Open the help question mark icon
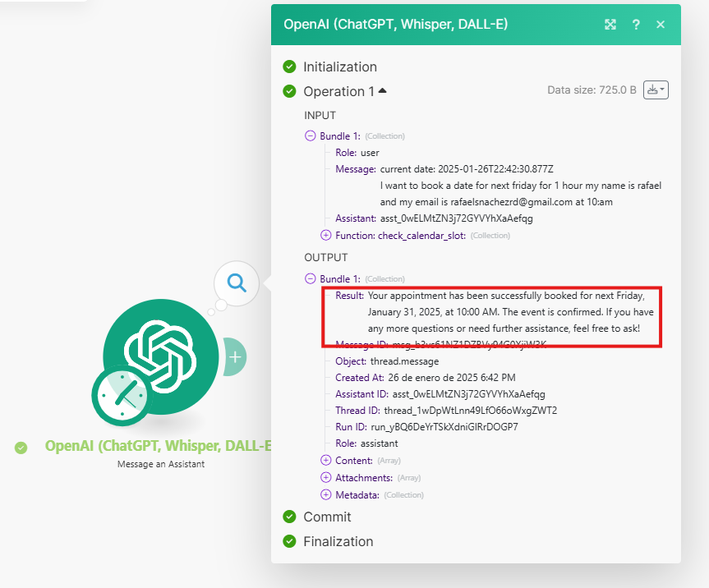The width and height of the screenshot is (709, 588). 636,25
